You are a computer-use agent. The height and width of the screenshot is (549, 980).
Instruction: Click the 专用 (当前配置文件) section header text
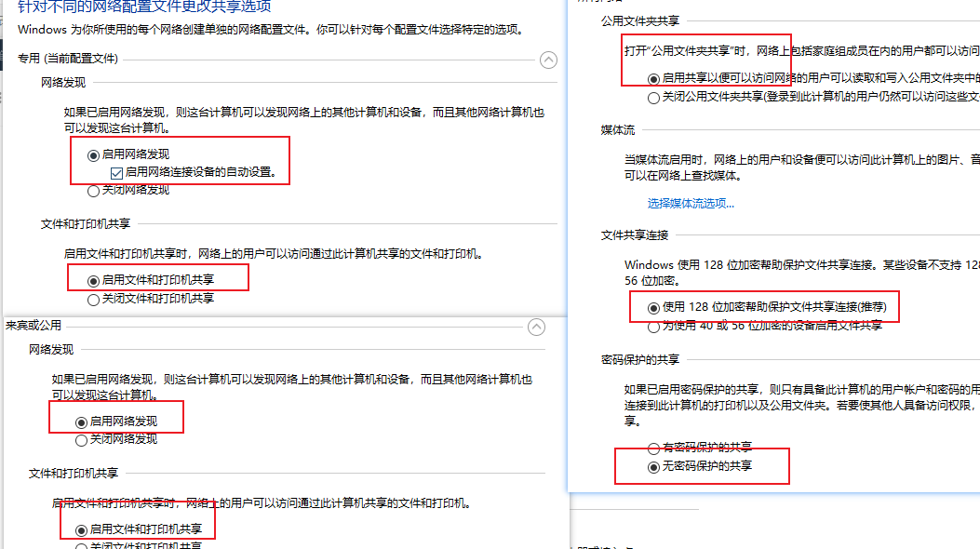(x=68, y=59)
